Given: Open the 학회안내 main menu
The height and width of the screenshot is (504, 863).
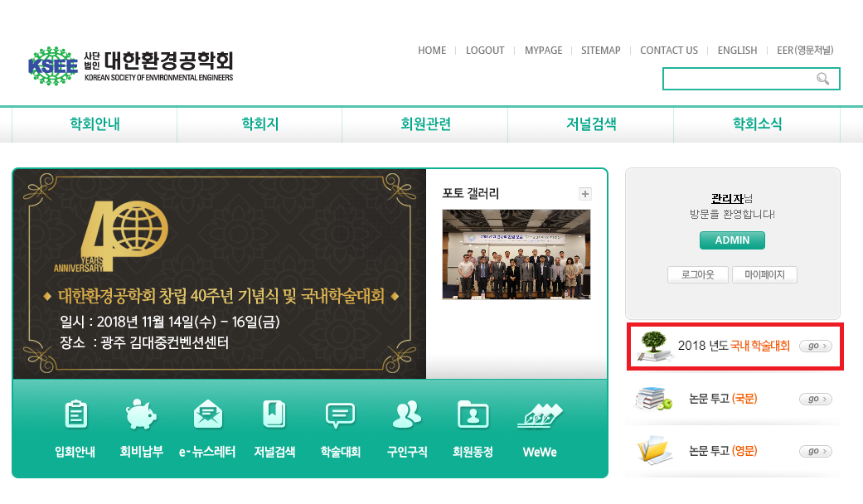Looking at the screenshot, I should click(x=95, y=124).
